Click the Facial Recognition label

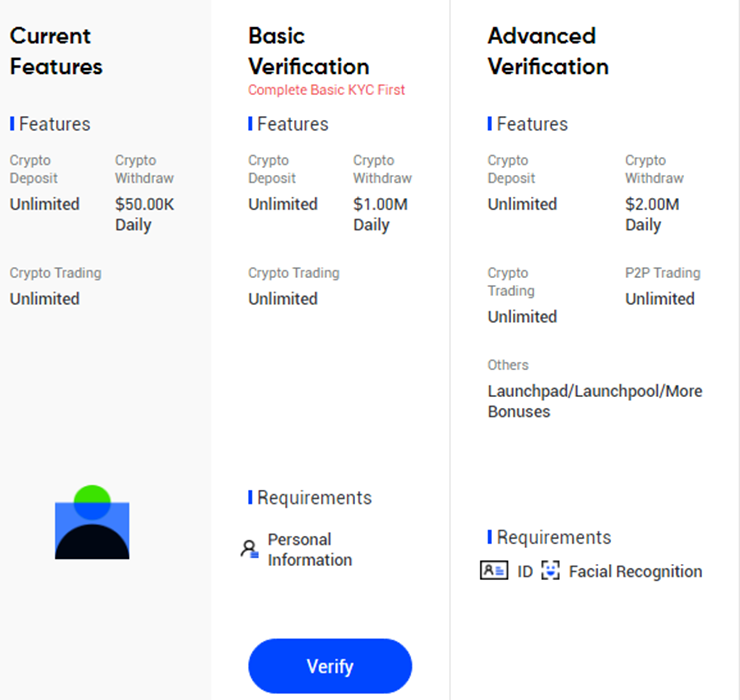[635, 571]
